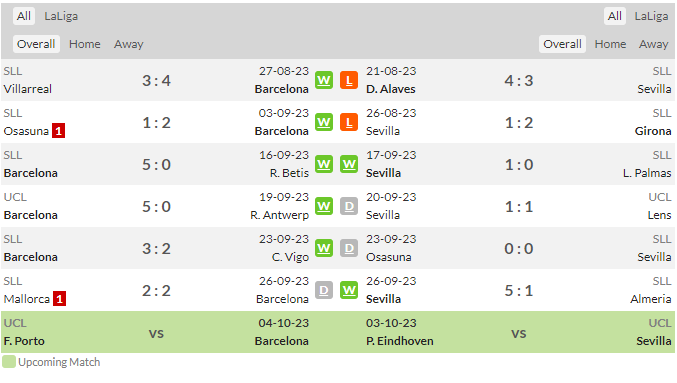This screenshot has width=677, height=383.
Task: Click the L badge for D. Alaves match
Action: [349, 80]
